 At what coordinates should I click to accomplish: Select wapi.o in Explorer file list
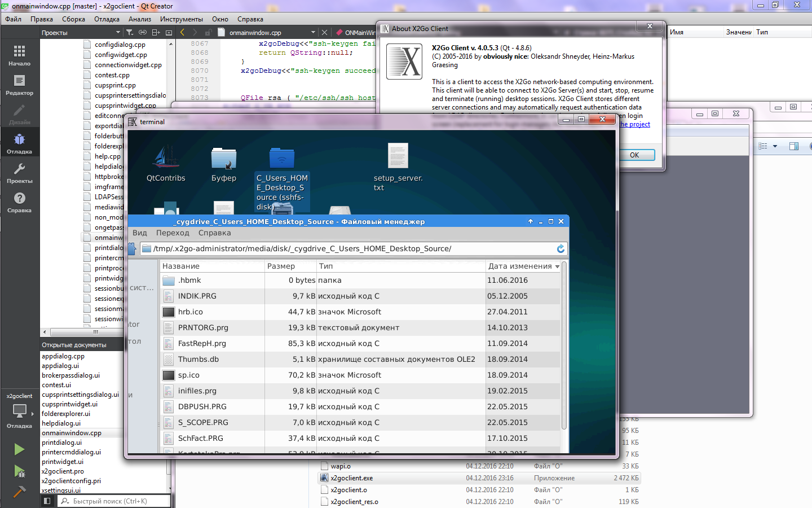tap(479, 466)
